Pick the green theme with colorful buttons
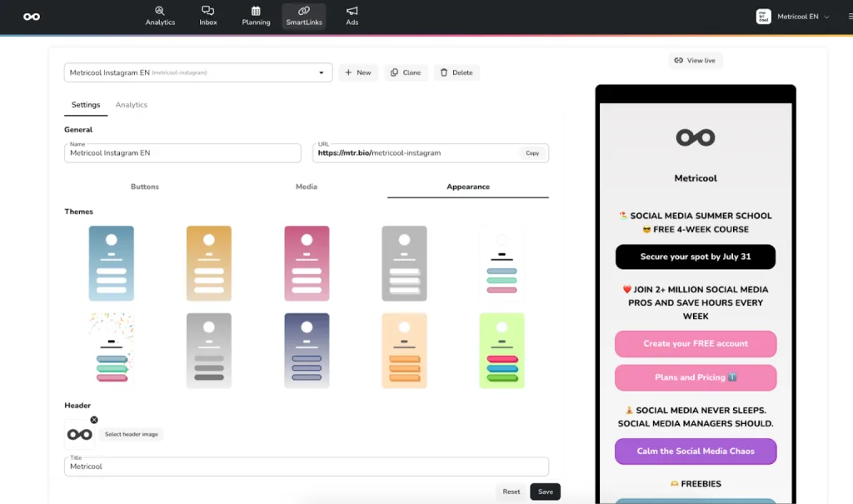Viewport: 853px width, 504px height. [x=501, y=351]
